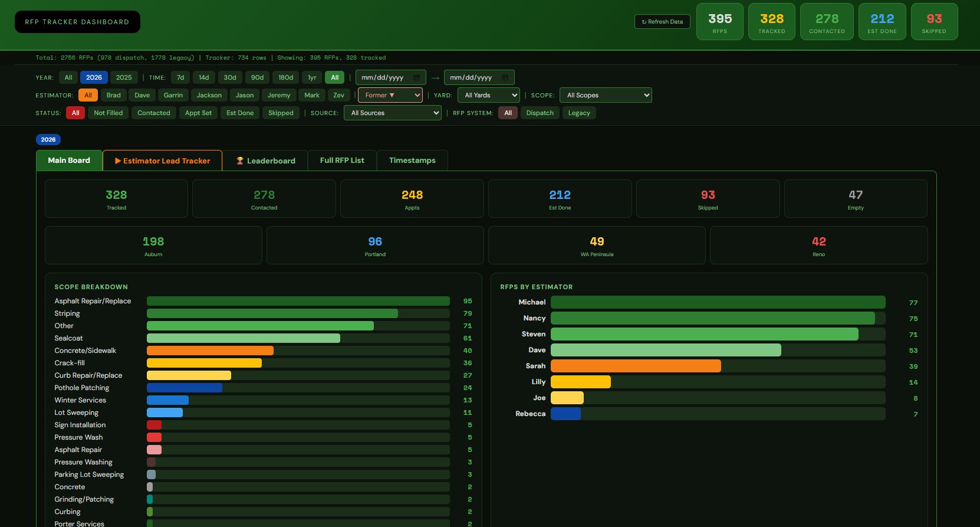Click the Striping scope label
980x527 pixels.
pos(67,313)
